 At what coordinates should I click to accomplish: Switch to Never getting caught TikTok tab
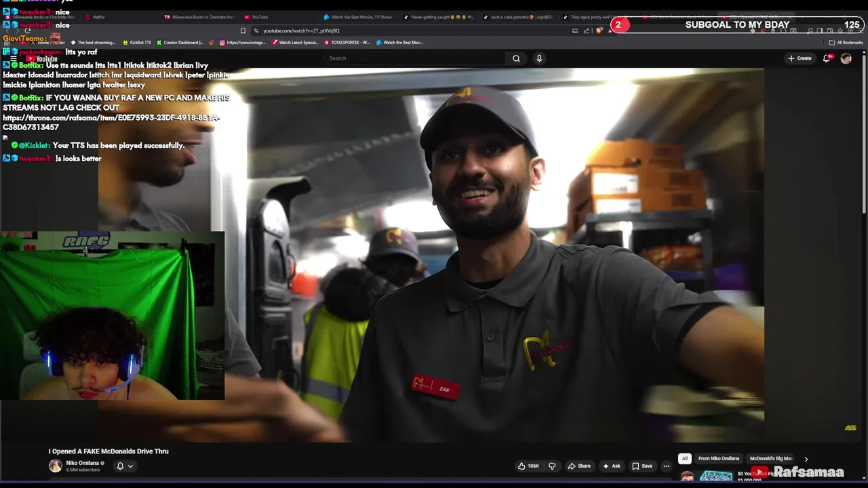(439, 17)
